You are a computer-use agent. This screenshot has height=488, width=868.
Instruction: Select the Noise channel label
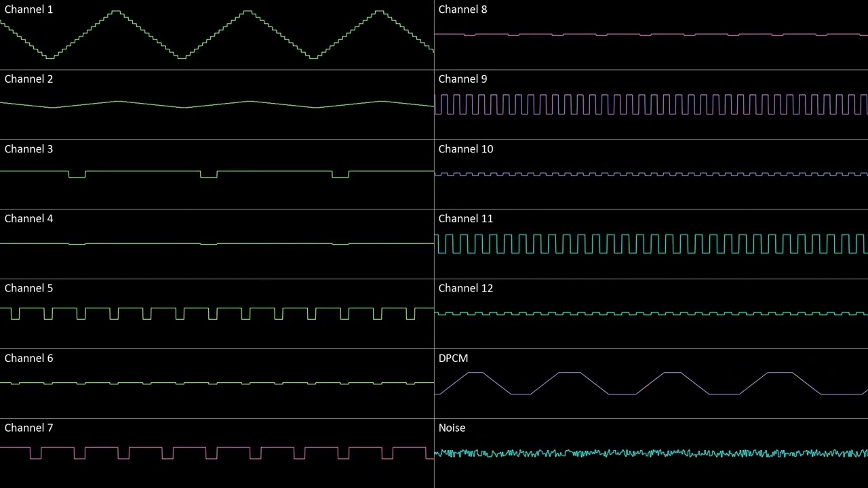click(x=452, y=428)
